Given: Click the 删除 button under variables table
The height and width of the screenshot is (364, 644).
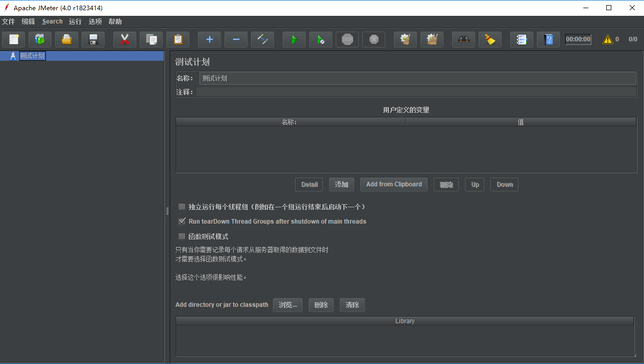Looking at the screenshot, I should (x=447, y=184).
